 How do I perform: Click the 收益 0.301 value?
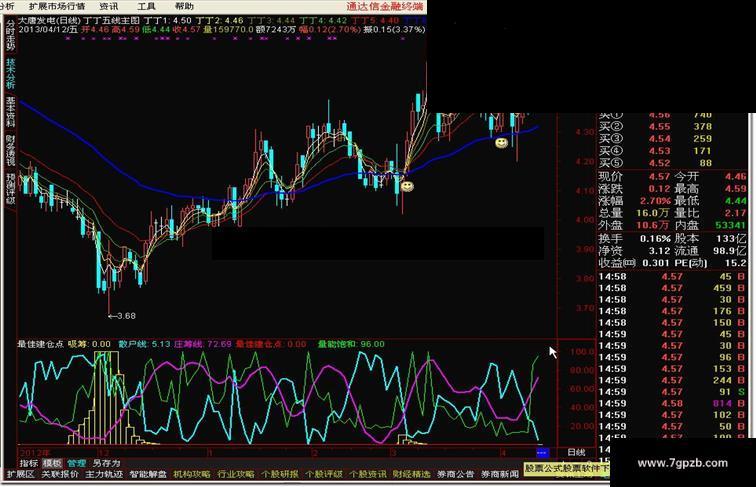click(656, 263)
